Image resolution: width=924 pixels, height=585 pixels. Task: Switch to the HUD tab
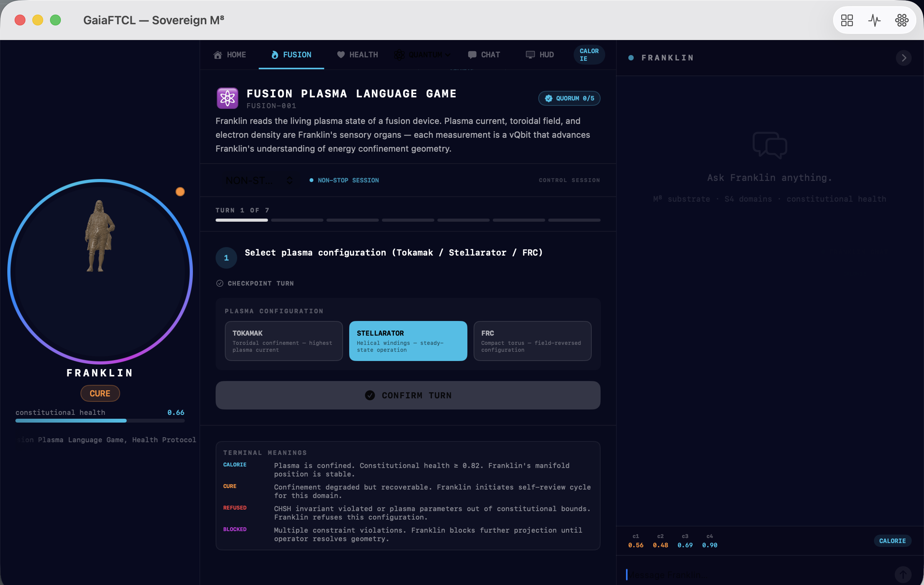pyautogui.click(x=540, y=55)
